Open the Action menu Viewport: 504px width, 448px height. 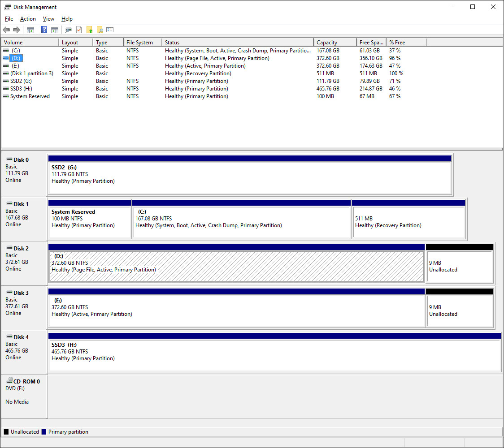point(28,19)
